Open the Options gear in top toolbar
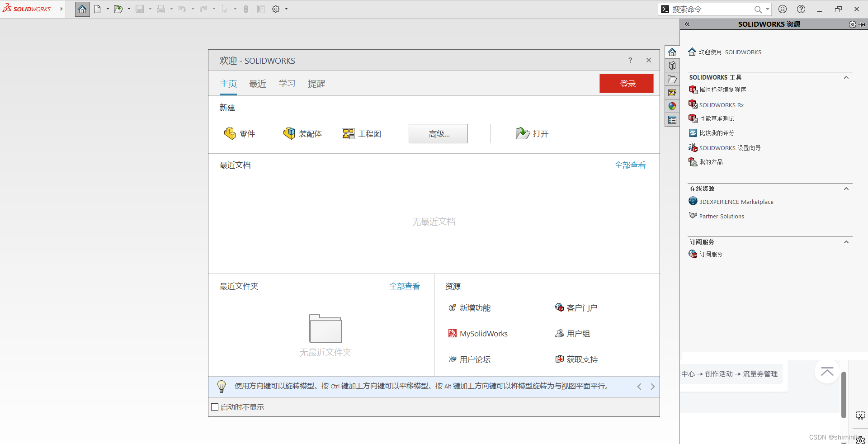868x444 pixels. 276,9
